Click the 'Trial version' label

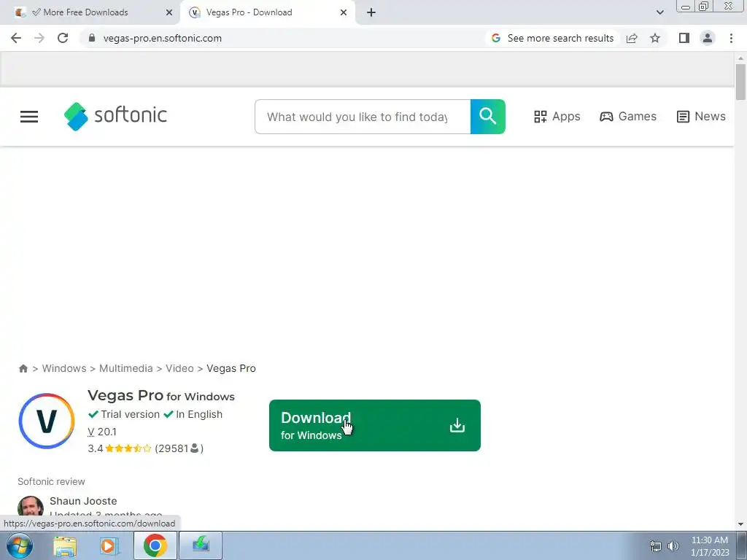(130, 414)
